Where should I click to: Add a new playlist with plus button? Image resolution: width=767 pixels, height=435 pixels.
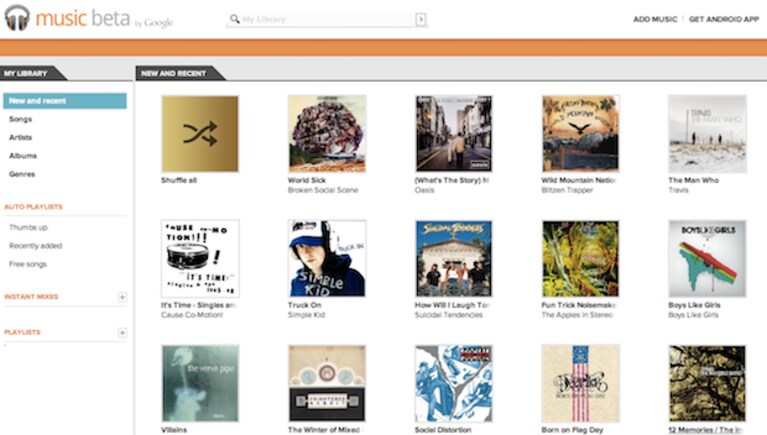click(122, 333)
